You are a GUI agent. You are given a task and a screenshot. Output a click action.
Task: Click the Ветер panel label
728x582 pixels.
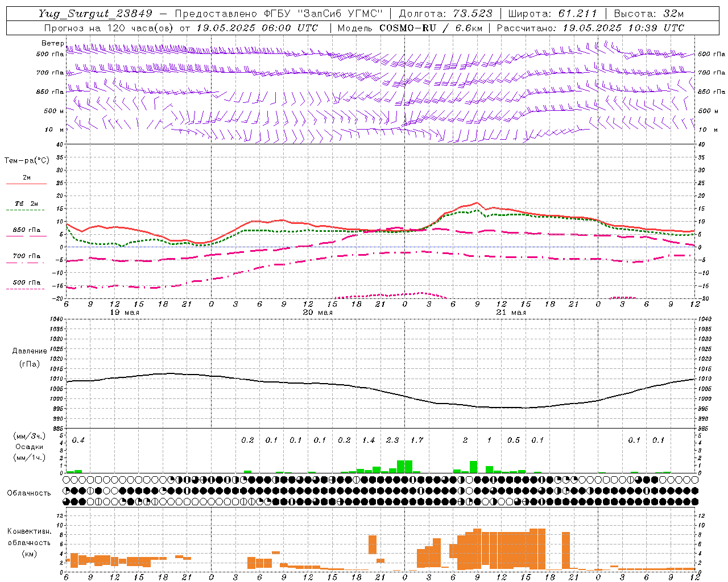[52, 43]
